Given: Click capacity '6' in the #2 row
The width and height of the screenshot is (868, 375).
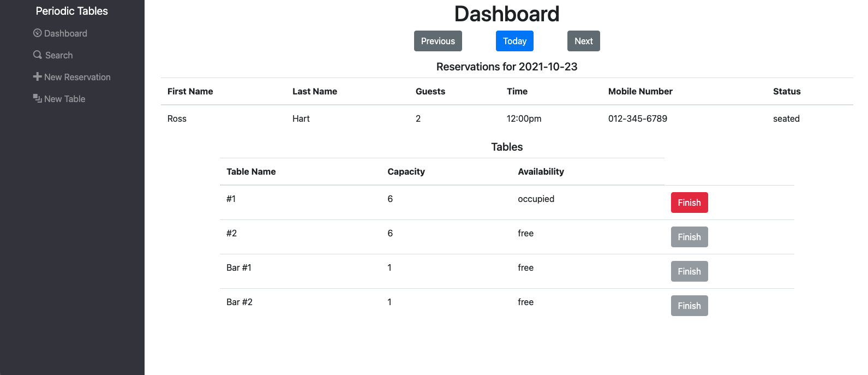Looking at the screenshot, I should click(x=390, y=233).
